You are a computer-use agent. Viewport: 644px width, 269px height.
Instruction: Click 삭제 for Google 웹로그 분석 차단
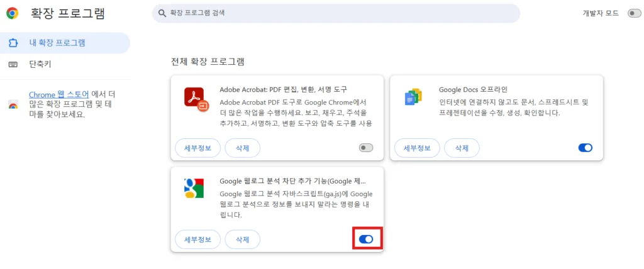tap(243, 239)
